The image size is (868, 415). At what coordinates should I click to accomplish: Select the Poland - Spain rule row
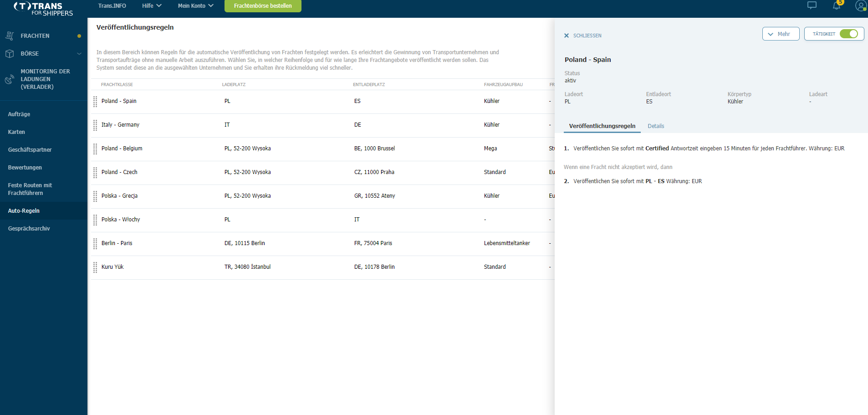(x=322, y=102)
